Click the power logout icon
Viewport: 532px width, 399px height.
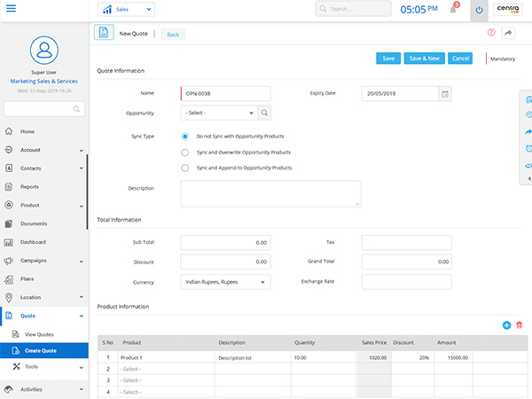(x=479, y=10)
